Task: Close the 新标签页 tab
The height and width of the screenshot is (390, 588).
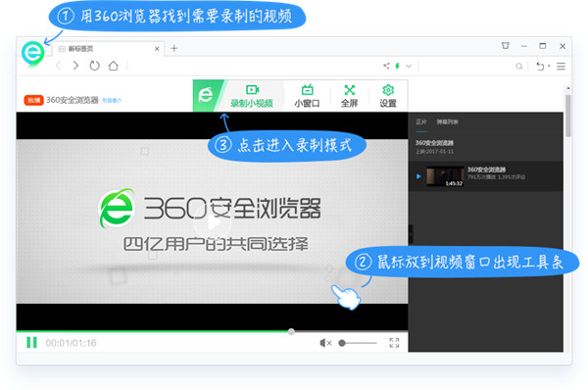Action: click(157, 48)
